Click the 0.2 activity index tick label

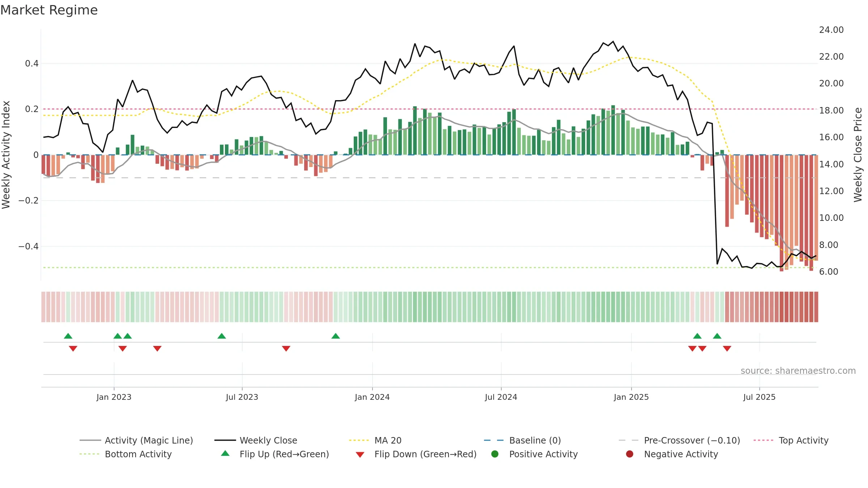pyautogui.click(x=32, y=109)
